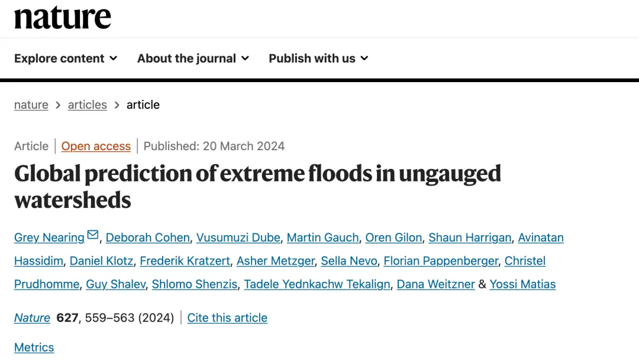Click the envelope icon beside Grey Nearing
Viewport: 639px width, 364px height.
click(x=93, y=235)
